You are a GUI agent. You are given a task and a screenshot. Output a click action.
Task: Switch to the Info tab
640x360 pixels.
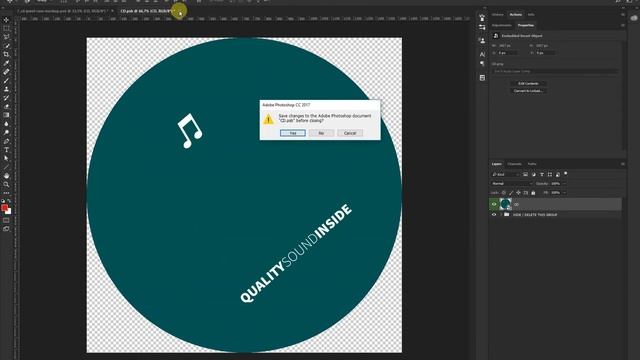[x=531, y=15]
